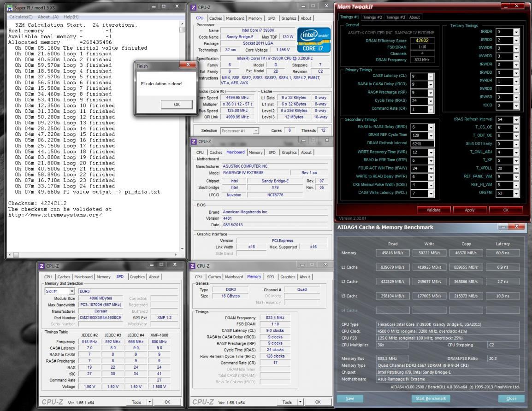The image size is (532, 411).
Task: Click OK in the Finish dialog
Action: pos(177,105)
